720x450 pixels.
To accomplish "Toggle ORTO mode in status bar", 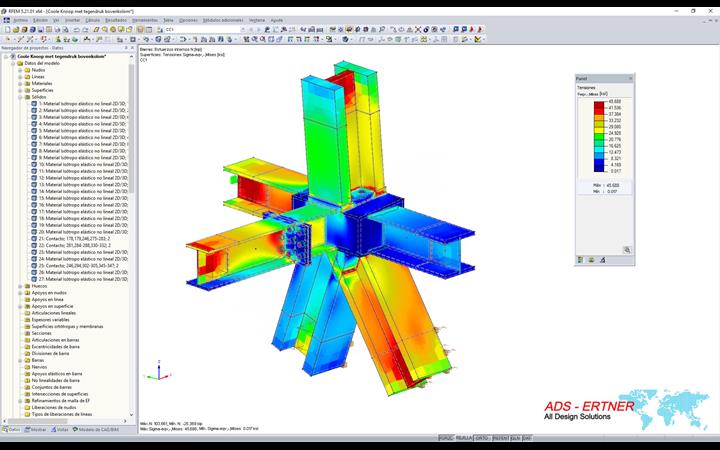I will [482, 438].
